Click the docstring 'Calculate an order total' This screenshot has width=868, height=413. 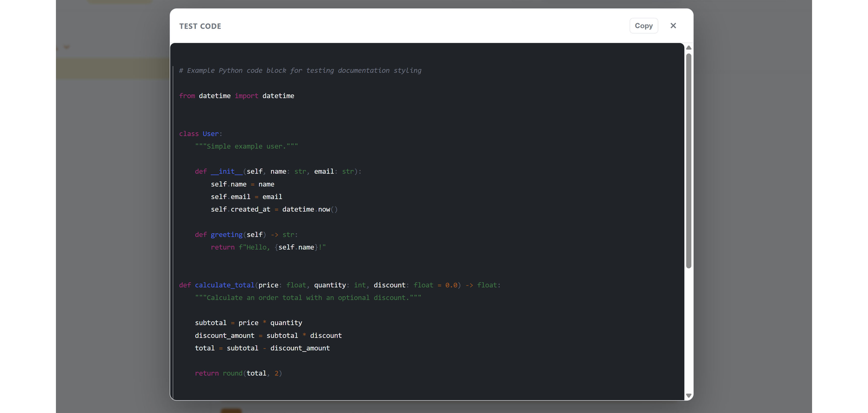(x=308, y=298)
